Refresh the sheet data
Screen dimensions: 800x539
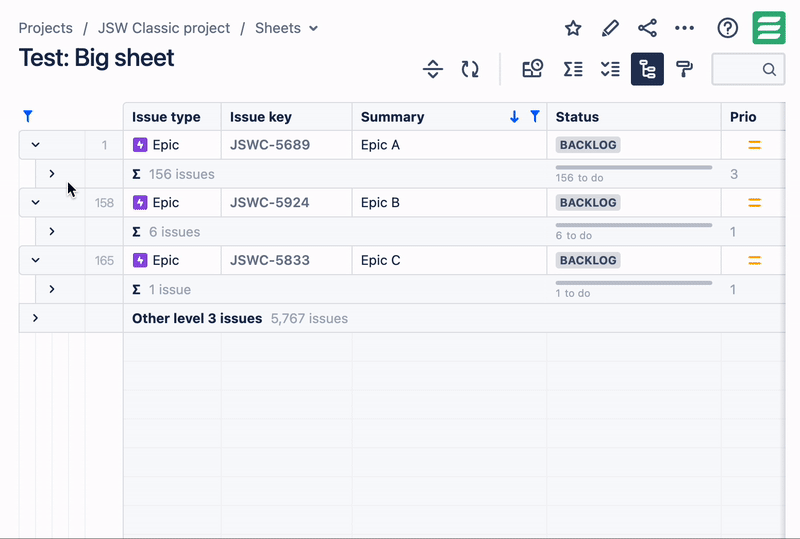click(x=470, y=69)
